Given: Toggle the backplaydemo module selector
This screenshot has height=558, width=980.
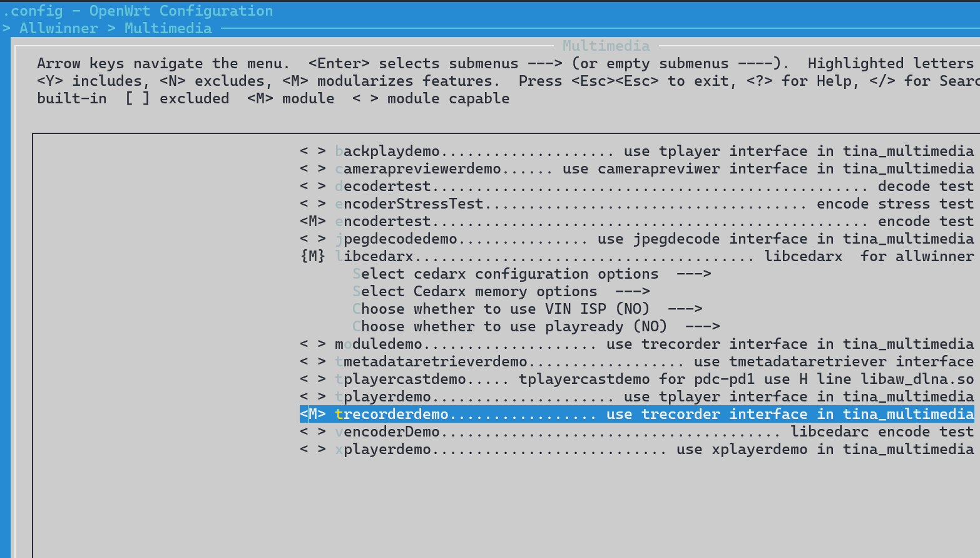Looking at the screenshot, I should click(313, 151).
